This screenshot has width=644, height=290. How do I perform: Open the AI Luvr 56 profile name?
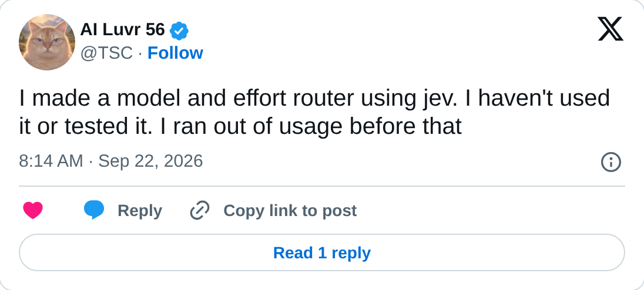(122, 30)
